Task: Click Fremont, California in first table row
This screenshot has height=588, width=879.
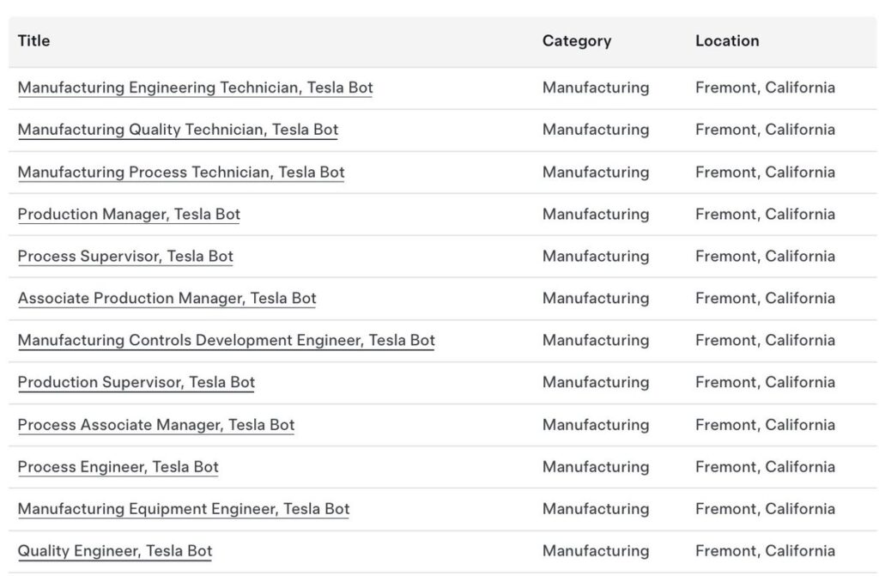Action: coord(765,88)
